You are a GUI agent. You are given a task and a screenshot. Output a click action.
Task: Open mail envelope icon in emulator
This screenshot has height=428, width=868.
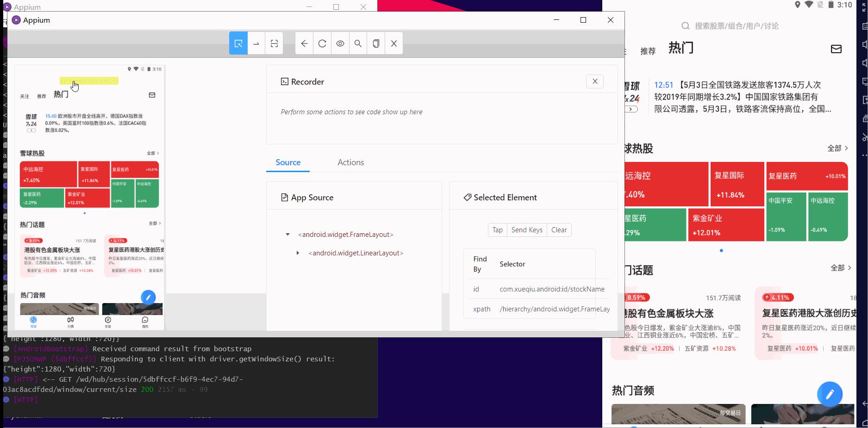point(836,49)
